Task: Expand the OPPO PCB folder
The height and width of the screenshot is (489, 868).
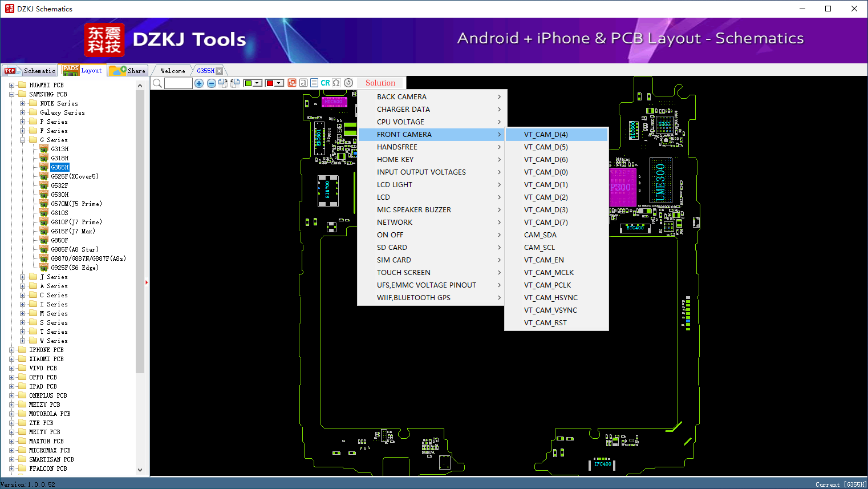Action: [x=12, y=377]
